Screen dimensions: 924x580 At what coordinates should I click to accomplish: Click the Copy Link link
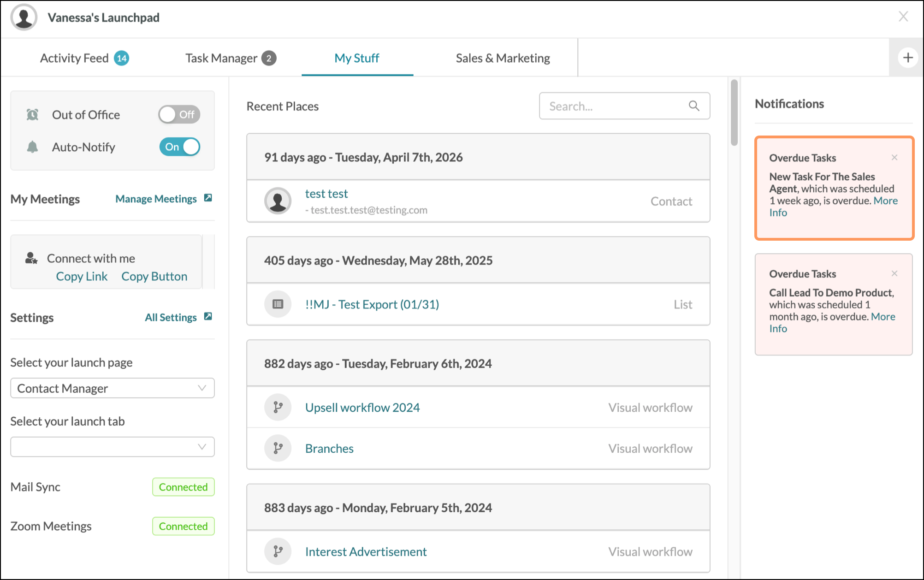82,276
